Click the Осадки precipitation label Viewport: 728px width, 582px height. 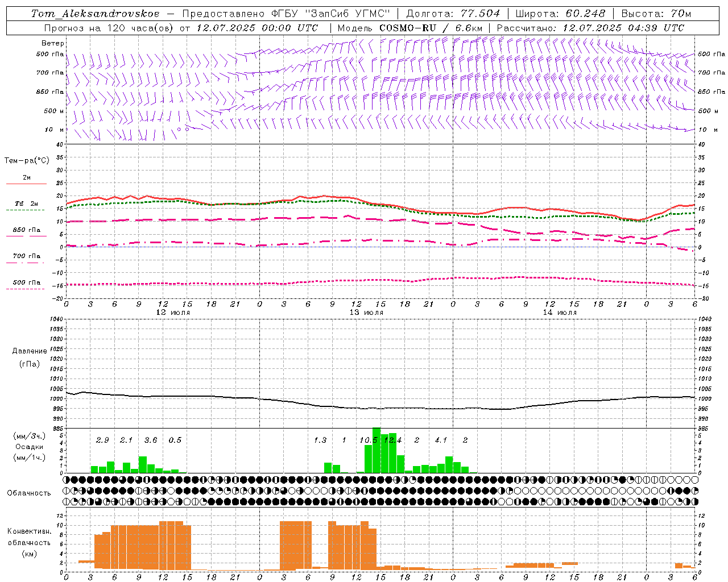pyautogui.click(x=30, y=447)
